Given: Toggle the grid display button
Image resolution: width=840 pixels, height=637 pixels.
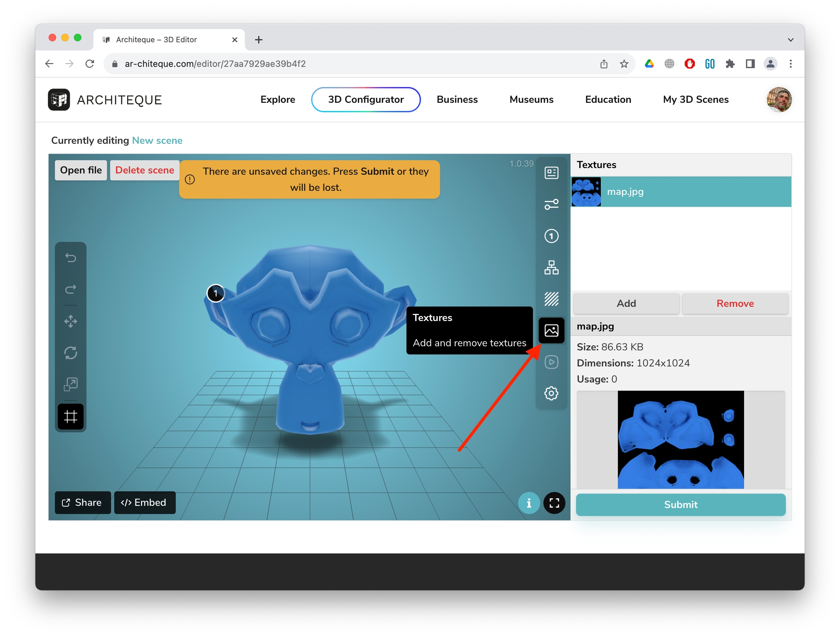Looking at the screenshot, I should (71, 417).
